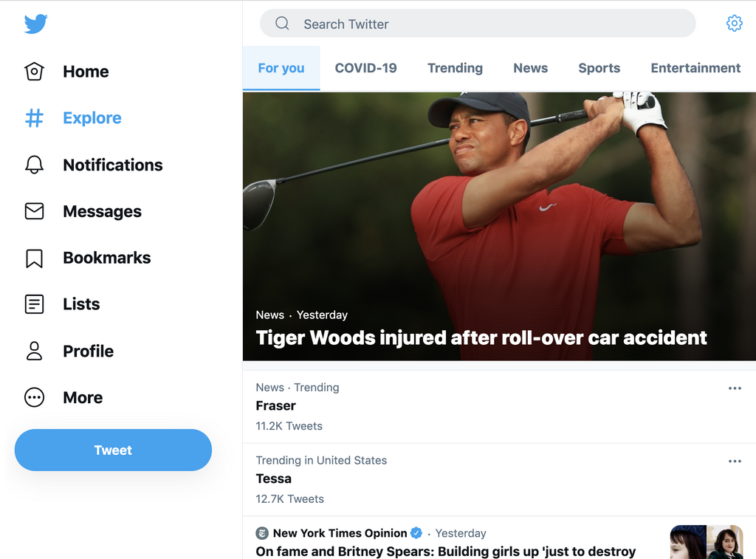Screen dimensions: 756x559
Task: Open the Tessa trending topic
Action: click(x=274, y=479)
